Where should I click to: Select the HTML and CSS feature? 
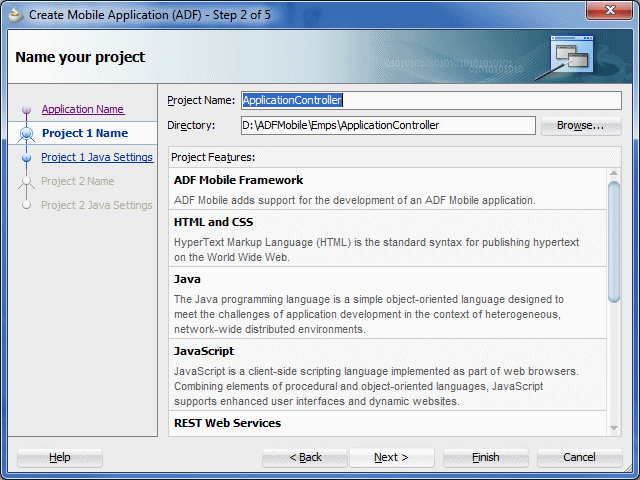[x=387, y=239]
